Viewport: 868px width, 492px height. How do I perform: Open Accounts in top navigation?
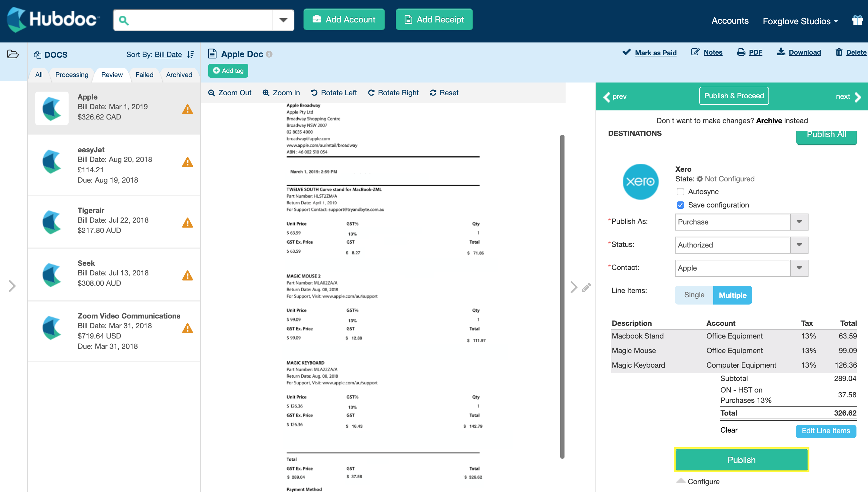[730, 21]
